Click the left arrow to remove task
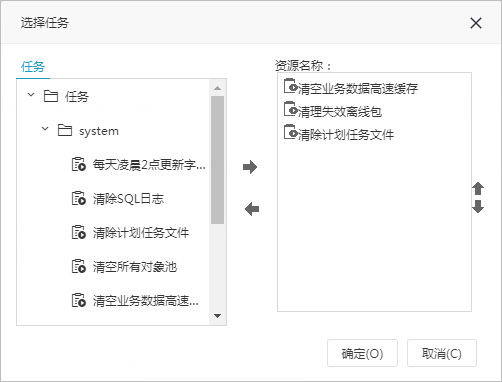 pos(252,209)
